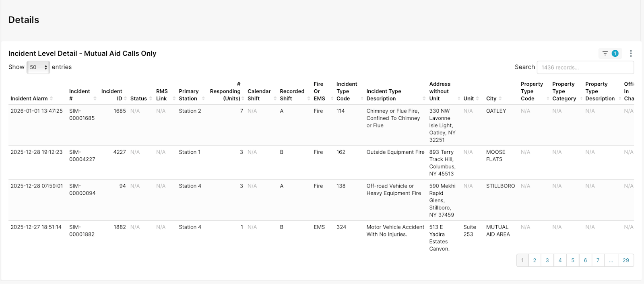Sort by Property Type Category column

click(x=567, y=91)
